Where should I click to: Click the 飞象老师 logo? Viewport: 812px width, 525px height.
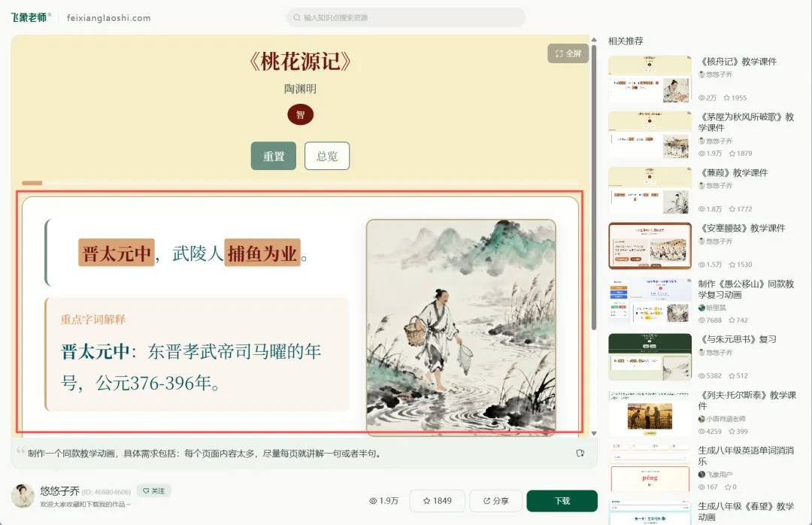(x=31, y=17)
